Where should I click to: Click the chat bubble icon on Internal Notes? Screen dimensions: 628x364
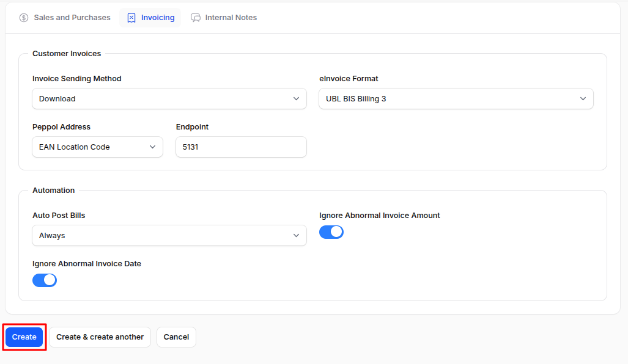tap(196, 17)
